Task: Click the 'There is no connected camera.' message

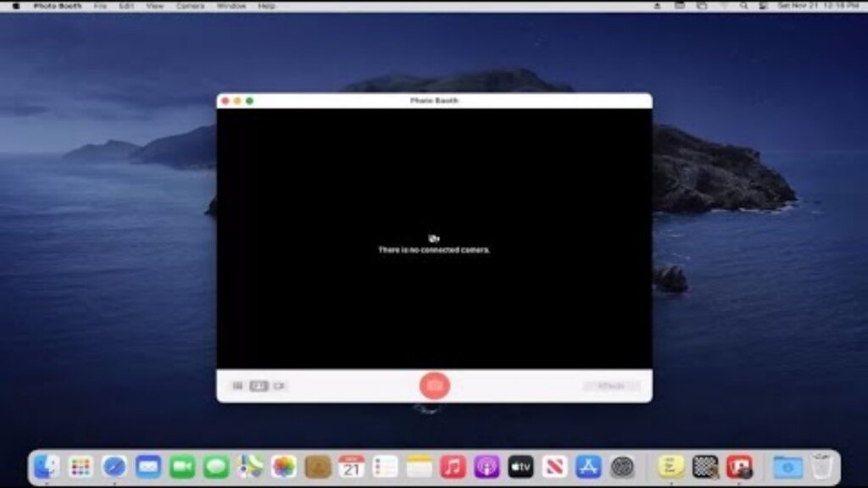Action: pyautogui.click(x=434, y=250)
